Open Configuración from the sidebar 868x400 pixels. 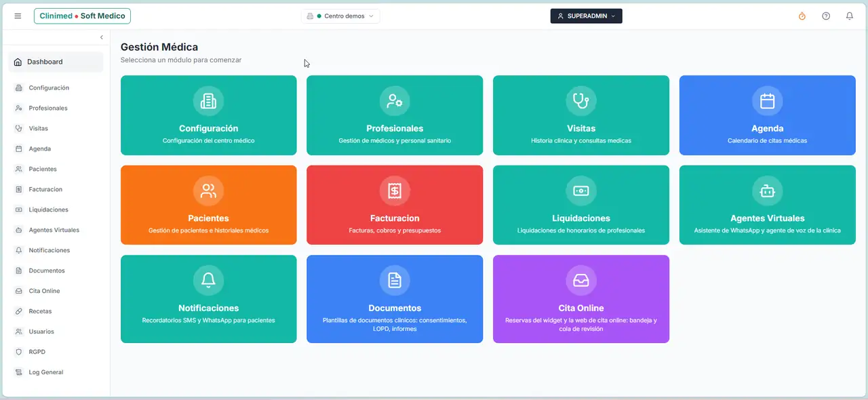pos(56,87)
